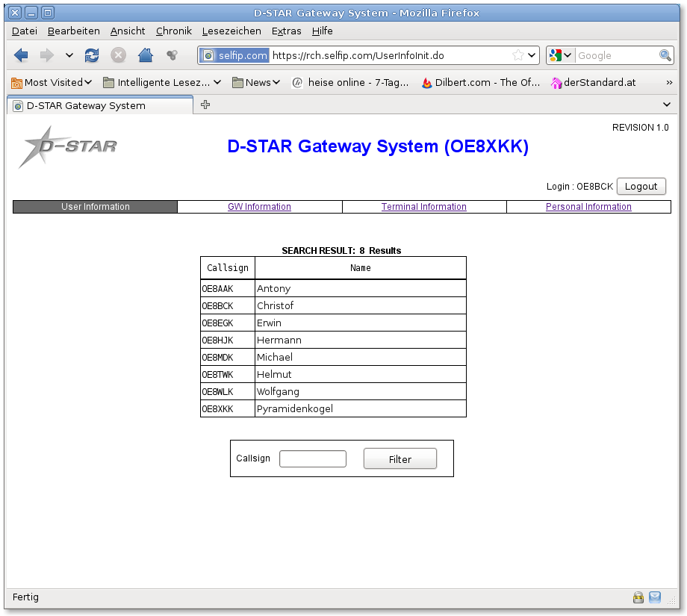Viewport: 687px width, 616px height.
Task: Open the GW Information link
Action: pyautogui.click(x=259, y=207)
